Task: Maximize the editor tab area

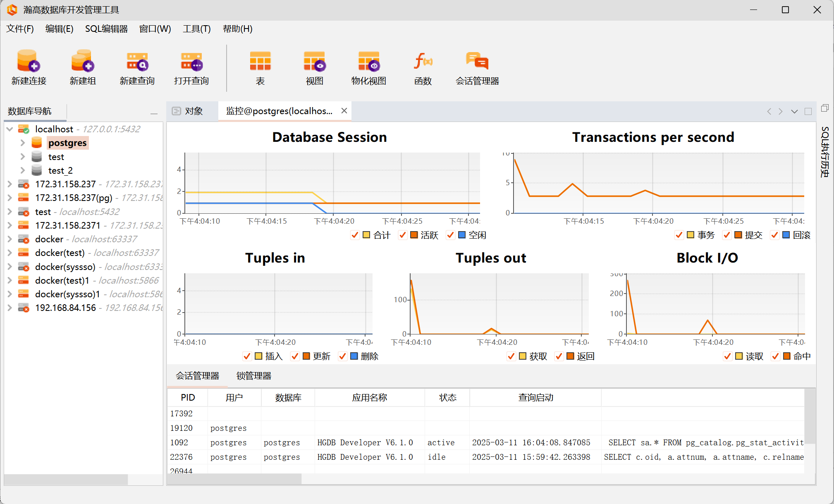Action: [x=808, y=112]
